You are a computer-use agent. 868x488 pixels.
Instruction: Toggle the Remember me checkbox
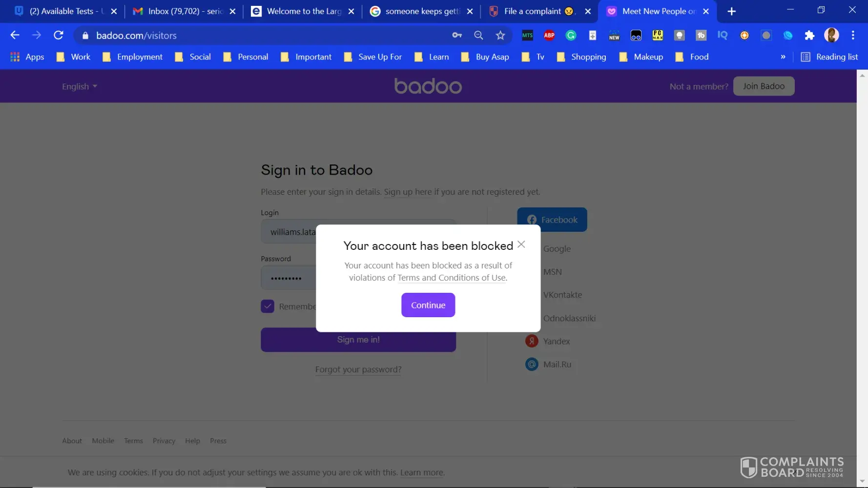(268, 306)
